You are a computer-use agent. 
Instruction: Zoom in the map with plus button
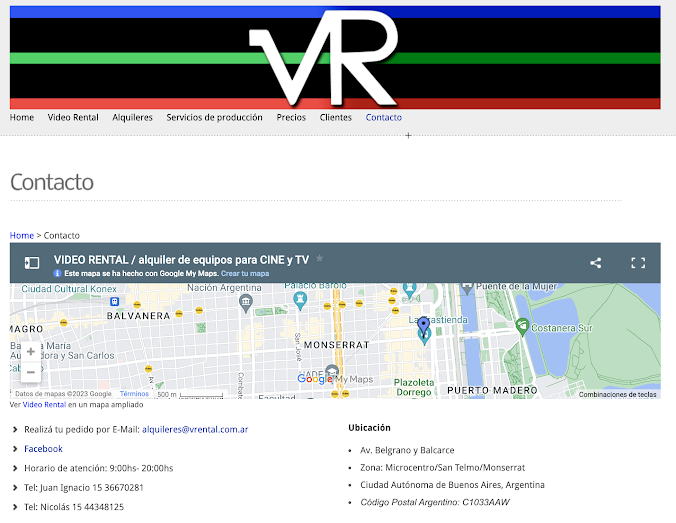[31, 351]
